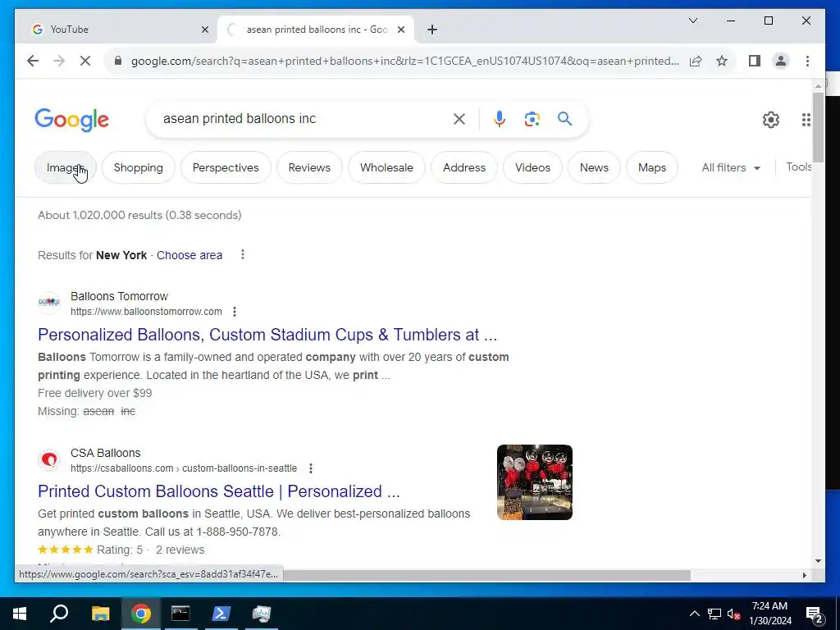Open the search Tools option
This screenshot has height=630, width=840.
(x=798, y=167)
